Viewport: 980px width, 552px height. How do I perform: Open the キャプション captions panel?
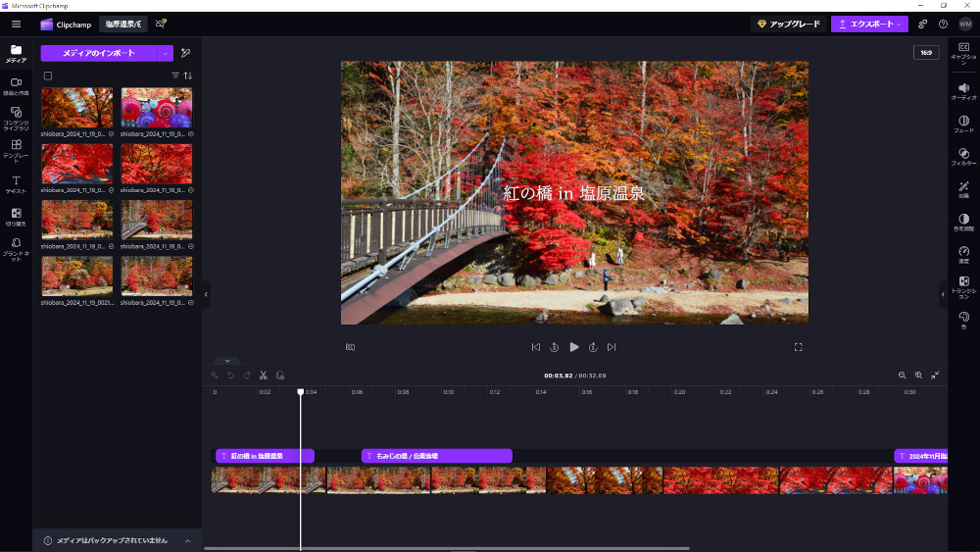click(x=963, y=54)
